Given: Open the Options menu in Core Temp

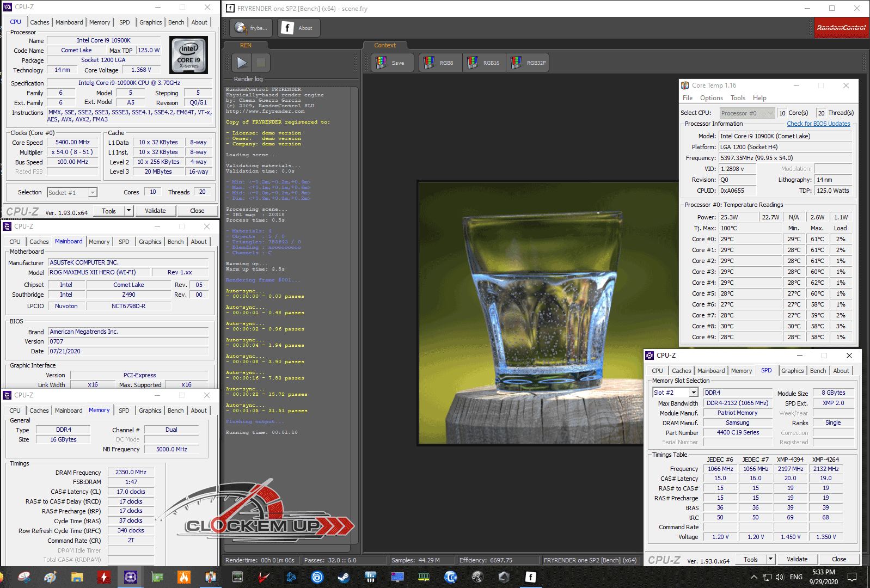Looking at the screenshot, I should point(711,98).
